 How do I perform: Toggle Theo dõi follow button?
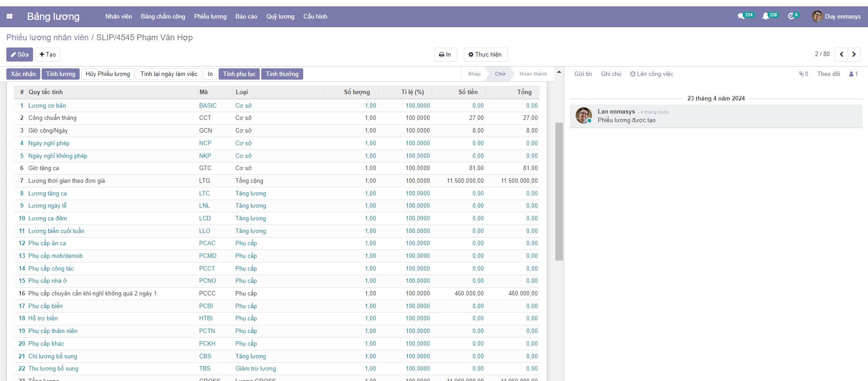828,74
